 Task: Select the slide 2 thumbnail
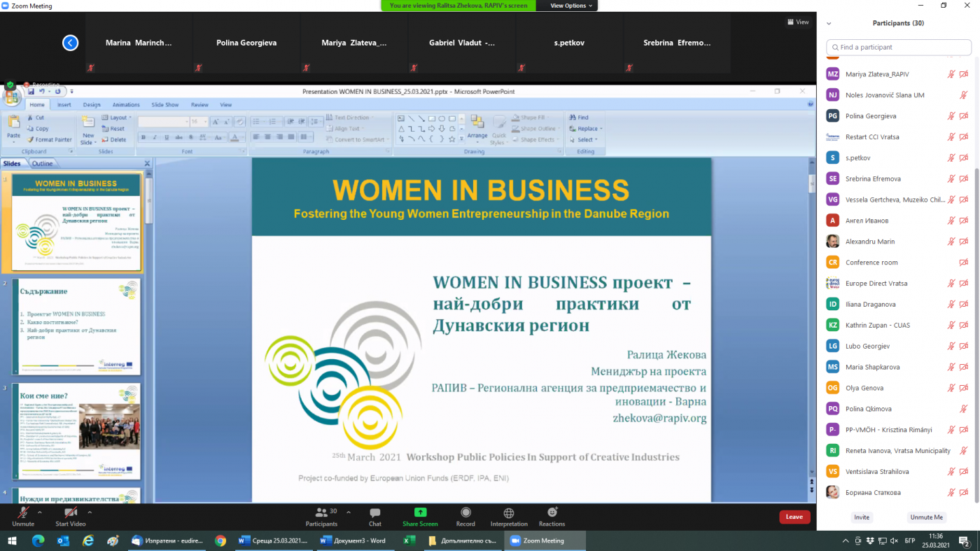click(76, 326)
